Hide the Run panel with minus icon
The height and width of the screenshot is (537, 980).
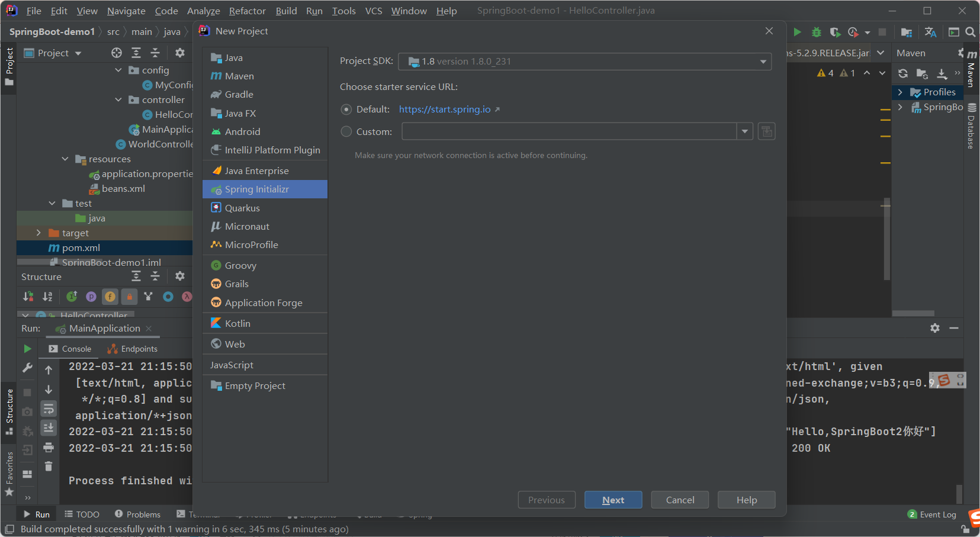click(x=954, y=328)
